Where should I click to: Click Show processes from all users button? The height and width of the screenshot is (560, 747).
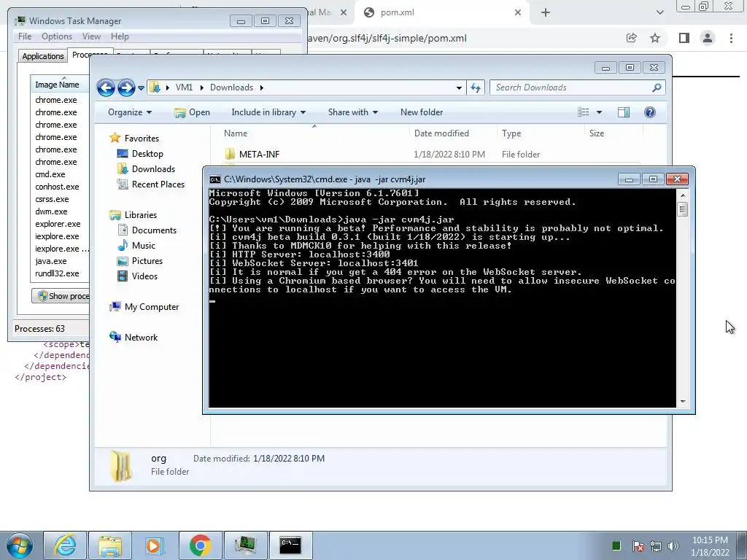(x=61, y=296)
